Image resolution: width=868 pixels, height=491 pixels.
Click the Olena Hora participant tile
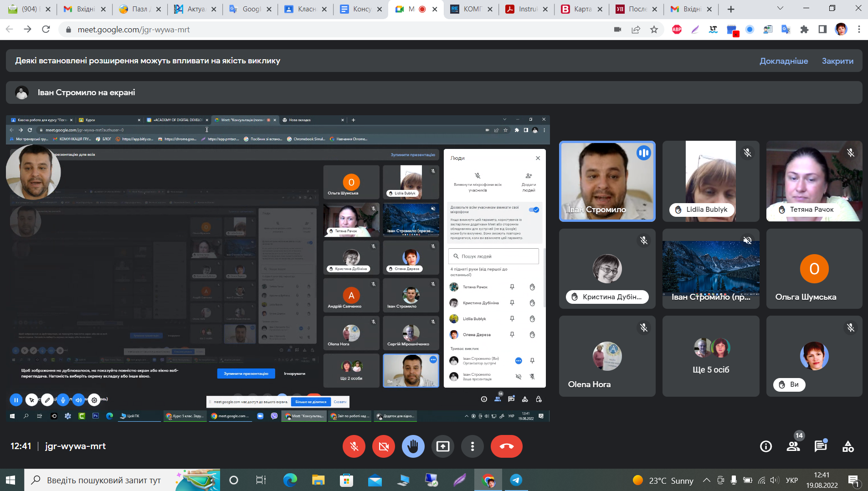pyautogui.click(x=607, y=356)
